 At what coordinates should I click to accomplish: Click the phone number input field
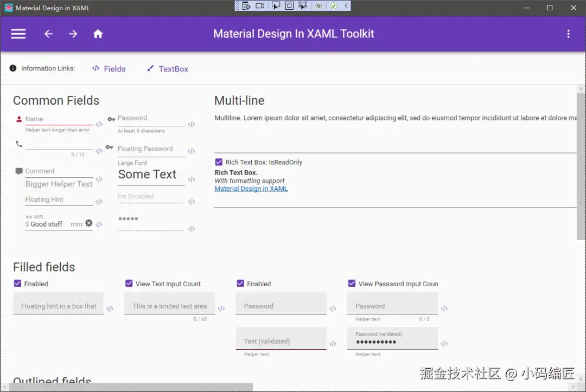point(59,144)
